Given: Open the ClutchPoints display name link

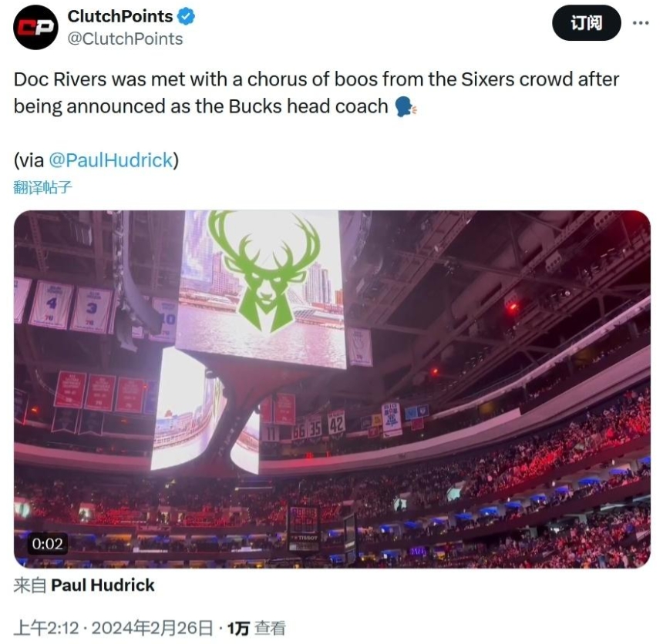Looking at the screenshot, I should (x=119, y=15).
